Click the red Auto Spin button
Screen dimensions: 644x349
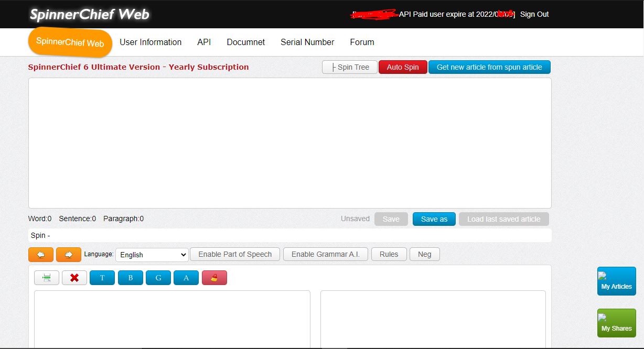403,67
